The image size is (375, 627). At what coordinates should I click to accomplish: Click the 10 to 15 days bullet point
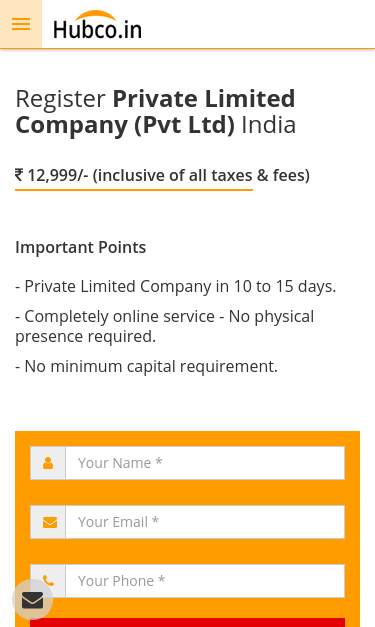coord(176,286)
